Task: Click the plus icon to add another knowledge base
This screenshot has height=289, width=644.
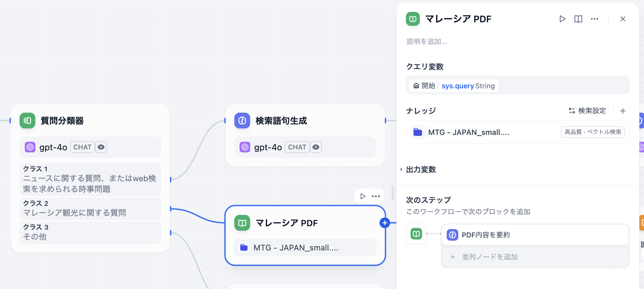Action: [x=623, y=111]
